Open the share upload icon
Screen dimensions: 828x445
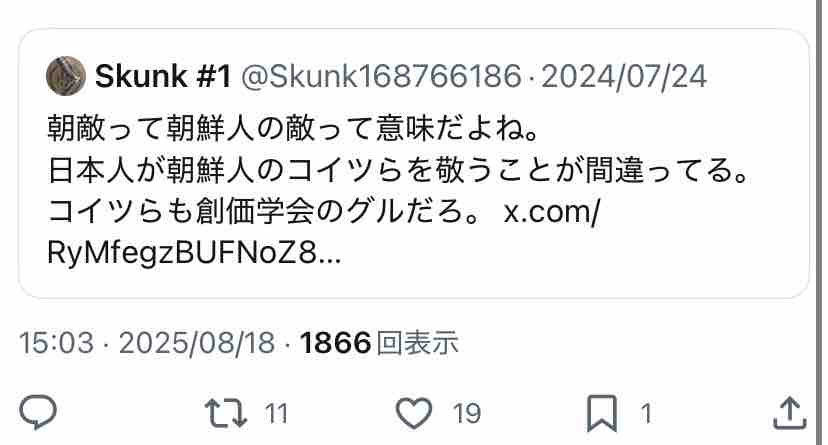pos(789,413)
